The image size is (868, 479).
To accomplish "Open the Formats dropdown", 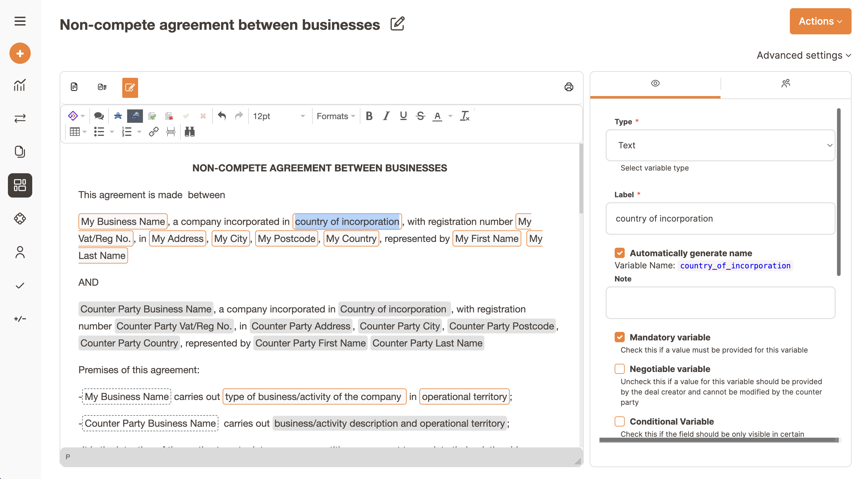I will [x=335, y=116].
